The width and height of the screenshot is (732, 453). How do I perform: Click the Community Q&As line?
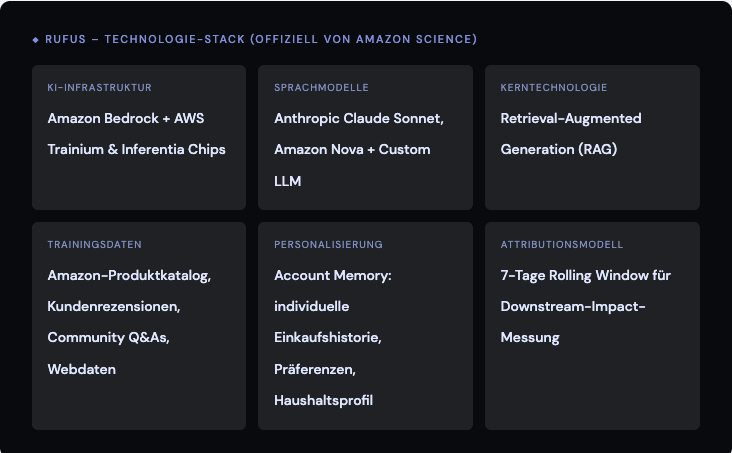coord(108,337)
